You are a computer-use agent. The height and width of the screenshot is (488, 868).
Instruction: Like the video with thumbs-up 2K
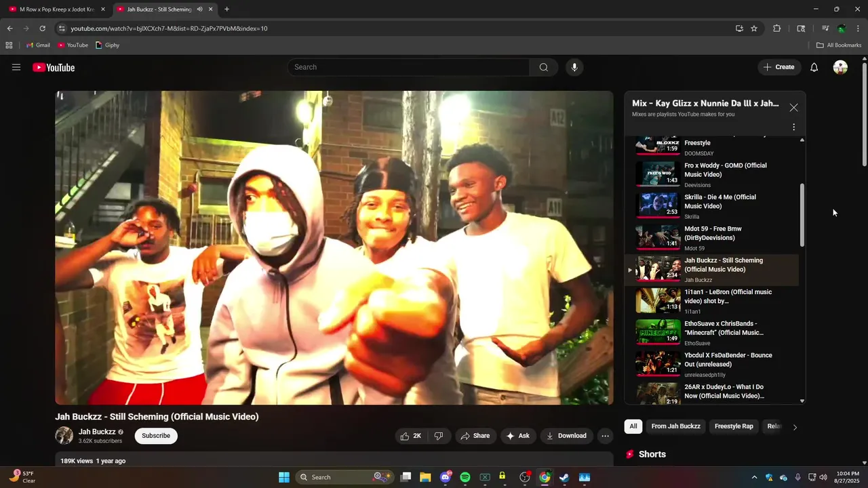(412, 436)
